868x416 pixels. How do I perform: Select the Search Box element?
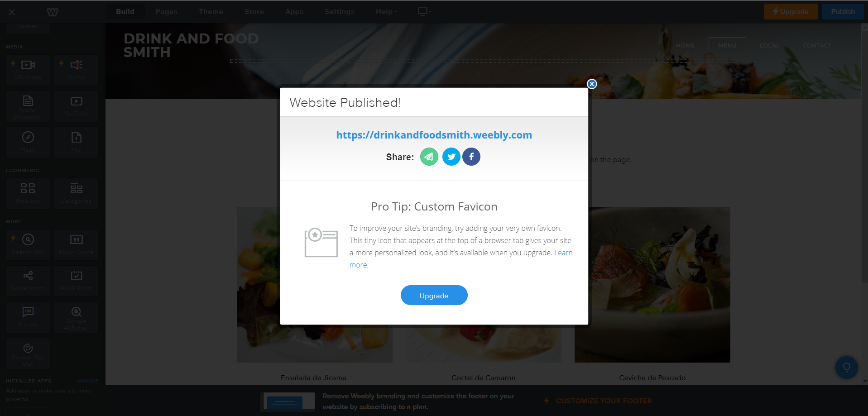pyautogui.click(x=28, y=244)
